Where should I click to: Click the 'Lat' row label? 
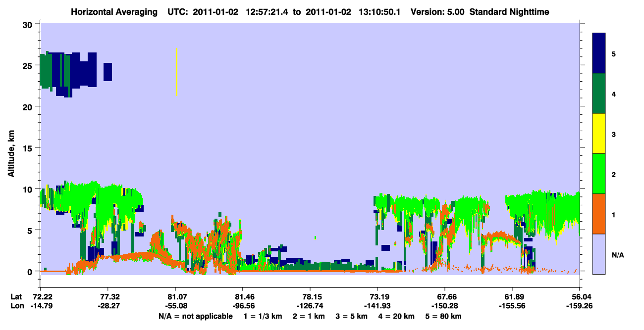16,297
